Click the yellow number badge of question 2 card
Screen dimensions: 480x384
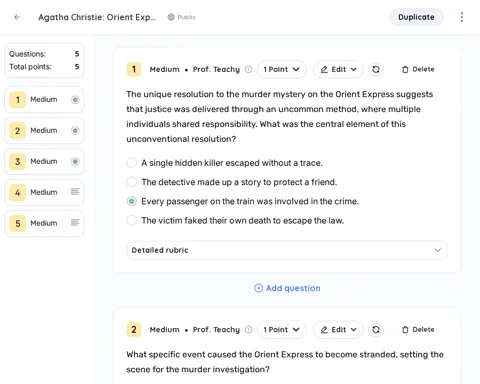coord(134,330)
